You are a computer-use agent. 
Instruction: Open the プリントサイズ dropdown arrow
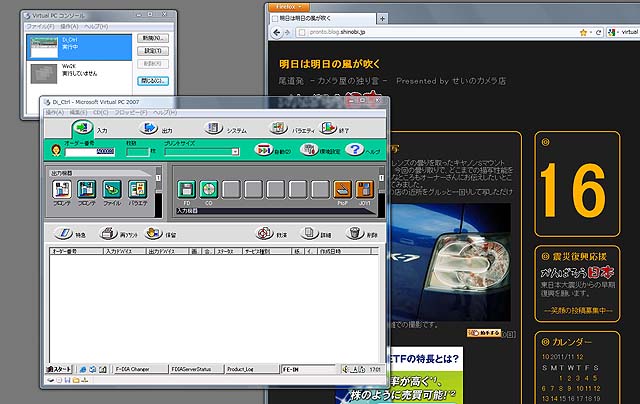(235, 152)
